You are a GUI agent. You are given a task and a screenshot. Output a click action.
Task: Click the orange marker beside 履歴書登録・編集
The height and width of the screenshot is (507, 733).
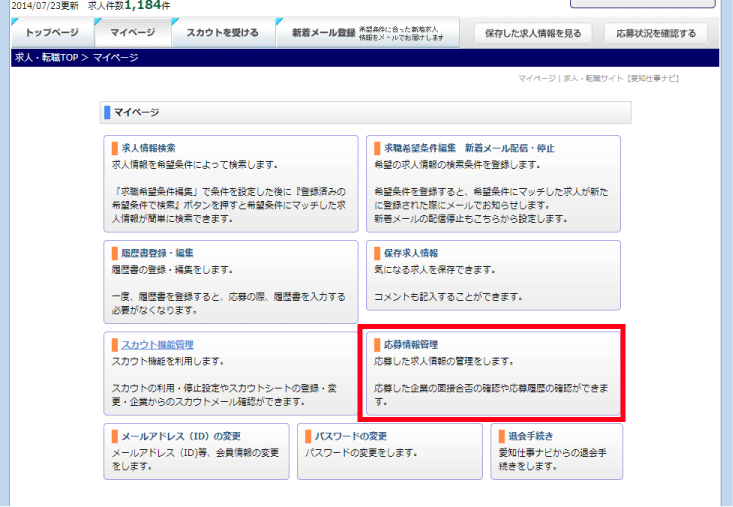[x=115, y=253]
